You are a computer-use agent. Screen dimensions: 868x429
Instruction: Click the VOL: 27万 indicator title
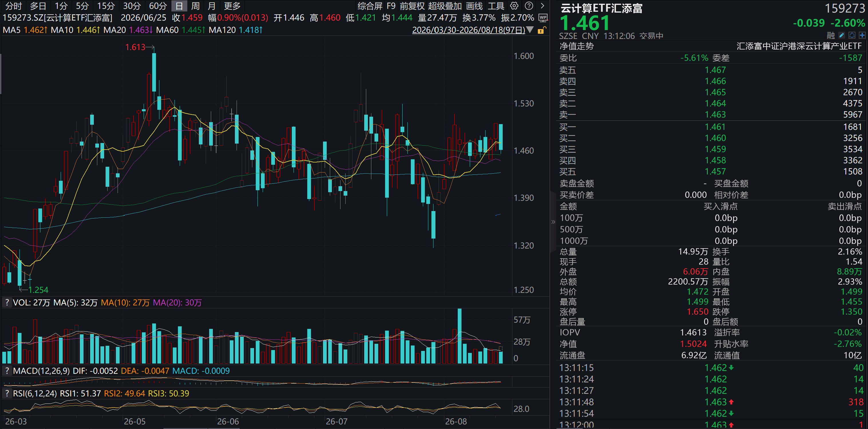click(31, 302)
